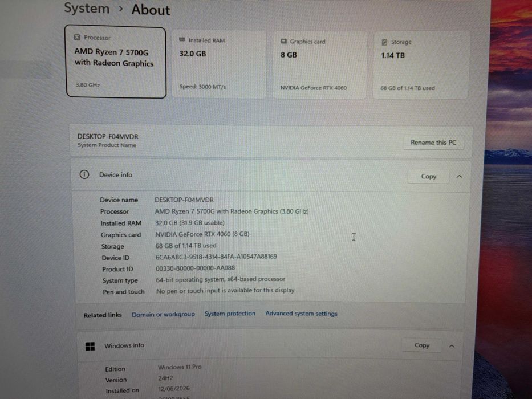Click Rename this PC button
Screen dimensions: 532x399
[x=433, y=142]
